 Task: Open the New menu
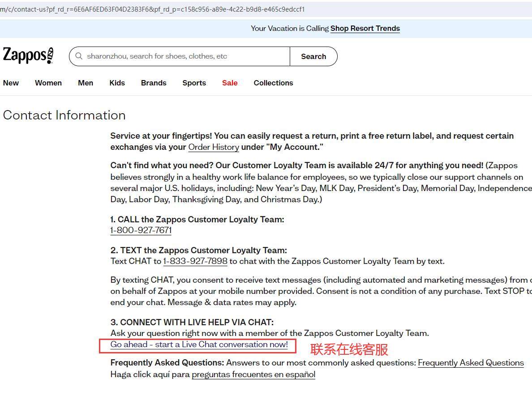pyautogui.click(x=11, y=83)
